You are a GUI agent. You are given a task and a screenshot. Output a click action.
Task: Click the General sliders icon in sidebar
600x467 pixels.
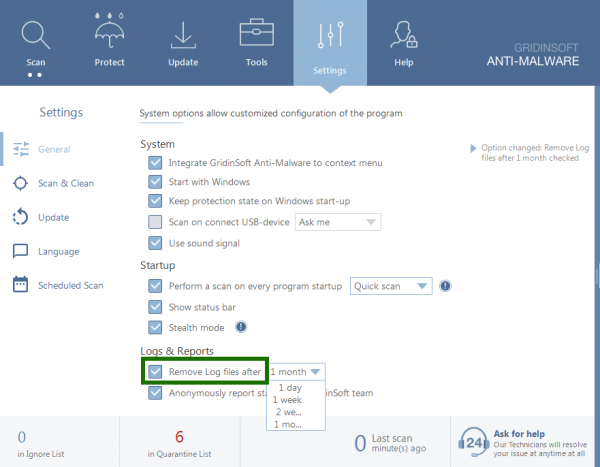(21, 149)
